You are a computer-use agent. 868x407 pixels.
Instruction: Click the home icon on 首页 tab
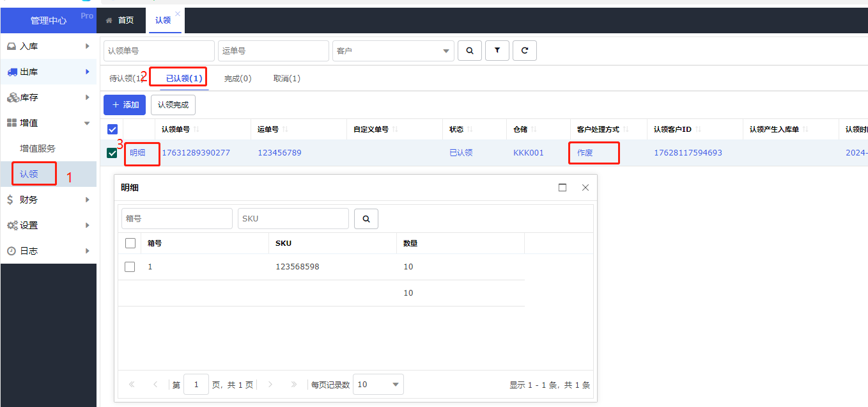tap(109, 20)
